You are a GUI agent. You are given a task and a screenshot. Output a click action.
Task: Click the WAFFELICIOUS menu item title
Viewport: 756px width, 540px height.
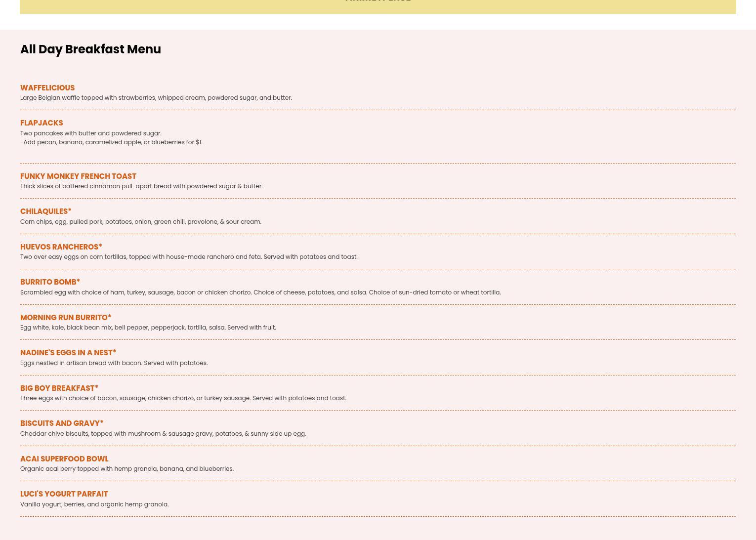(47, 88)
